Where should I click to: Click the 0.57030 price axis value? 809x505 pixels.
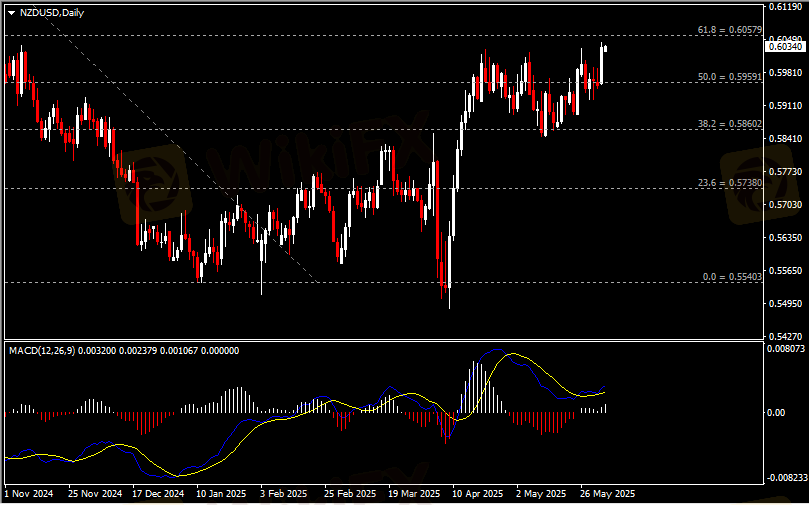click(x=785, y=205)
